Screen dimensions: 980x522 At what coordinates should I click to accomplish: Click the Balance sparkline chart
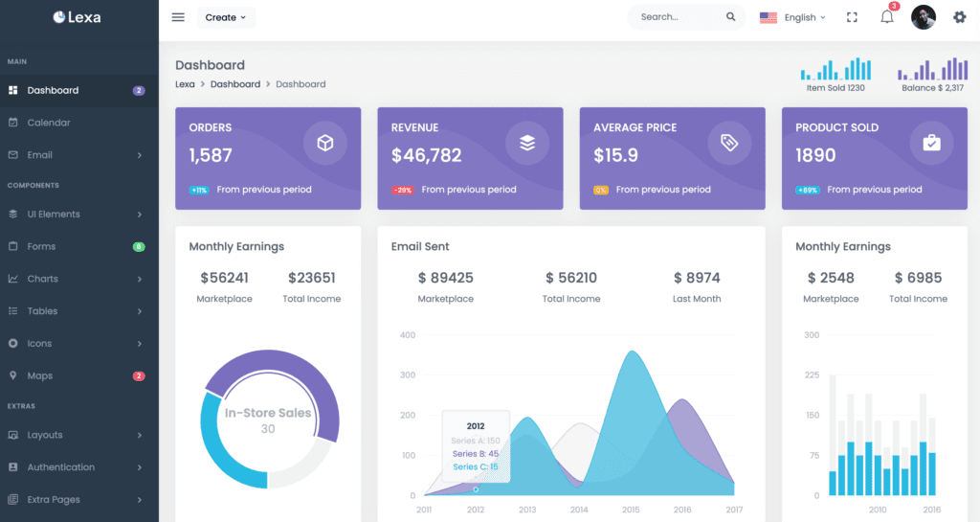[x=932, y=69]
